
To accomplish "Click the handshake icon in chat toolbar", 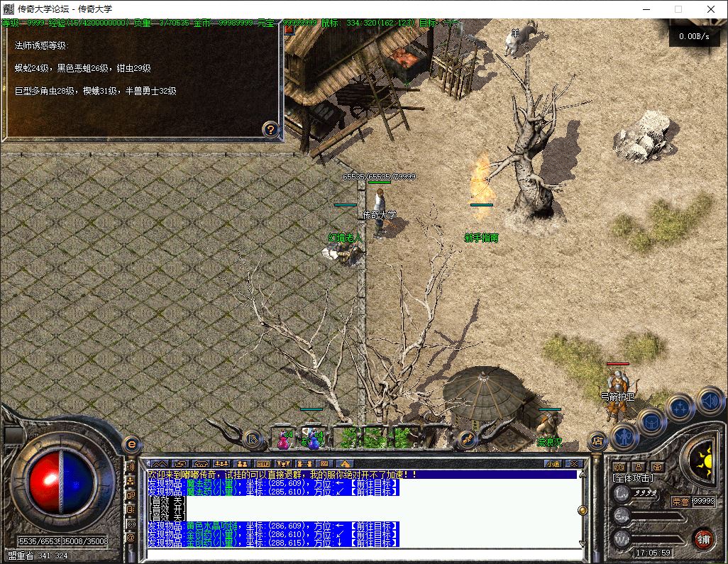I will (x=201, y=464).
